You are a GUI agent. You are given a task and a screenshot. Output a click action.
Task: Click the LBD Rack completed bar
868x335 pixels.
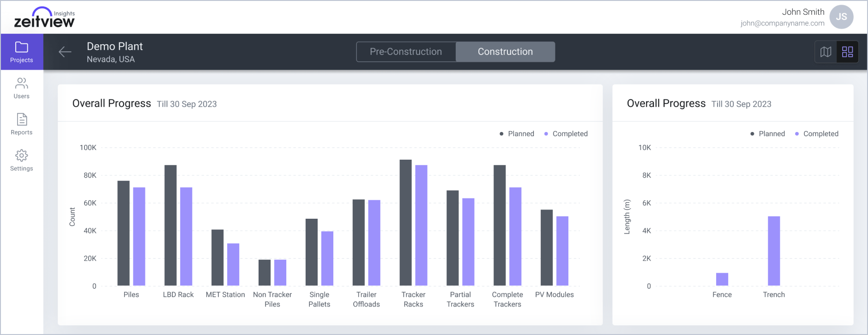[186, 236]
